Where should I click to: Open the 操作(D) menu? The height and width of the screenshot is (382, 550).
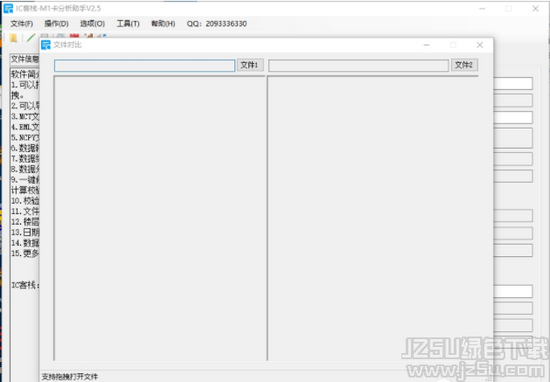point(56,24)
